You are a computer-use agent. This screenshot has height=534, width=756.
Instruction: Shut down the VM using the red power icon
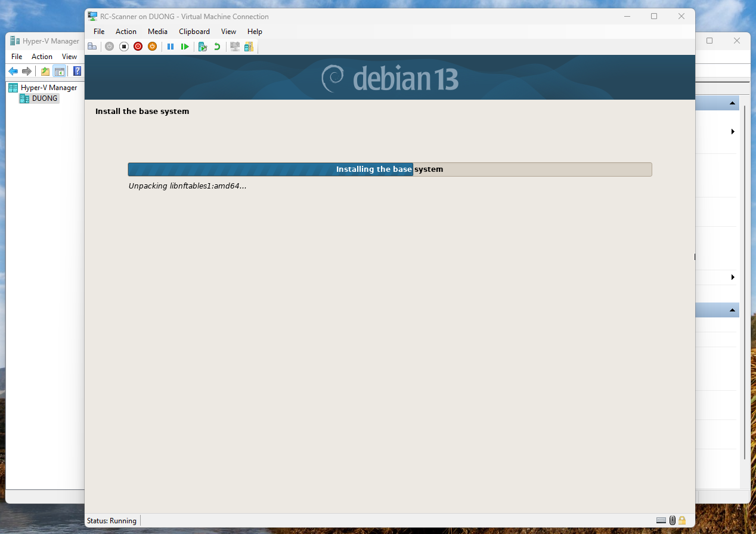coord(138,47)
